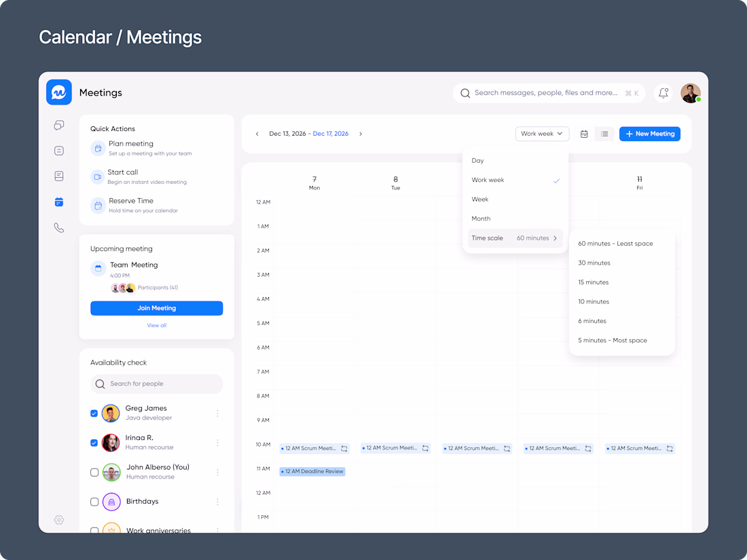This screenshot has width=747, height=560.
Task: Check the Birthdays checkbox
Action: 94,502
